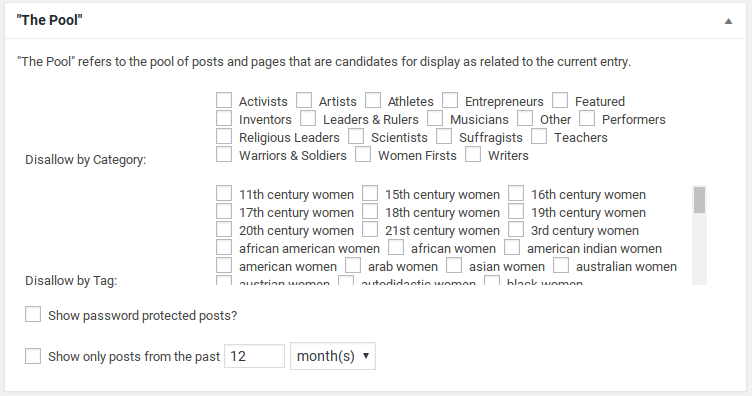752x396 pixels.
Task: Check the Activists category box
Action: pos(224,101)
